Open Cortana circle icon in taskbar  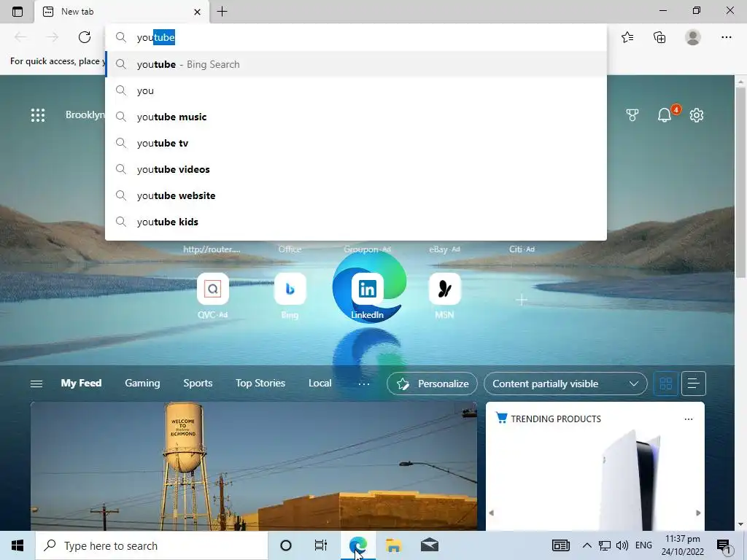(x=286, y=545)
